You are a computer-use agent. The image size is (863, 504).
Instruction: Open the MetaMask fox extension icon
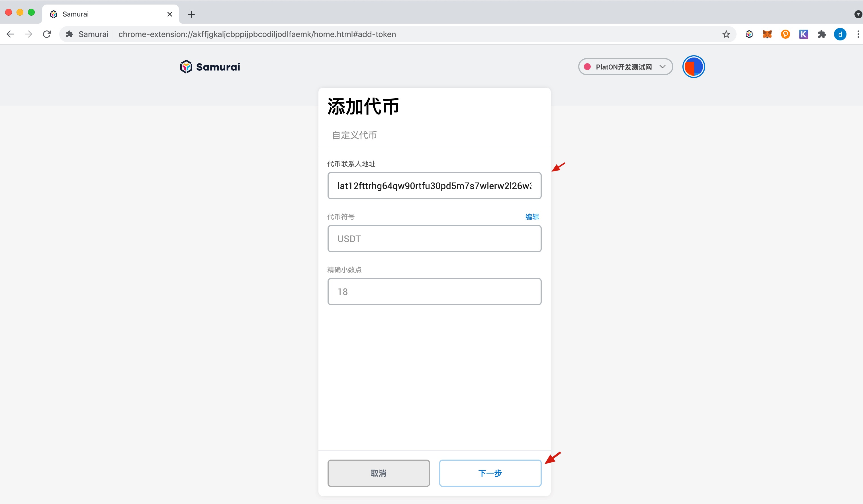tap(767, 34)
